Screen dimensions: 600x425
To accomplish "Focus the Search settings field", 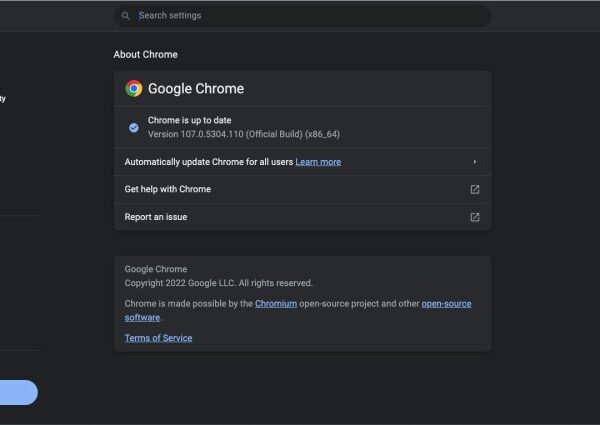I will click(302, 16).
